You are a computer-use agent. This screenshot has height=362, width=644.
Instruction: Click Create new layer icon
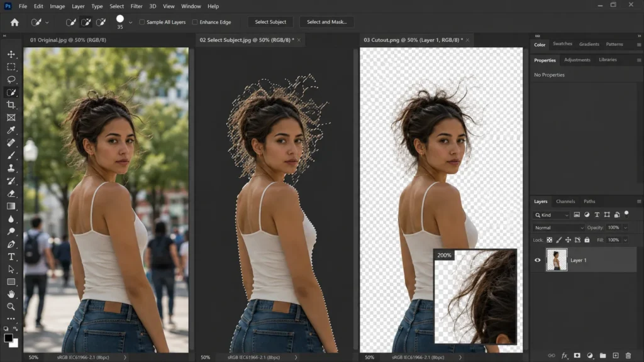point(615,356)
